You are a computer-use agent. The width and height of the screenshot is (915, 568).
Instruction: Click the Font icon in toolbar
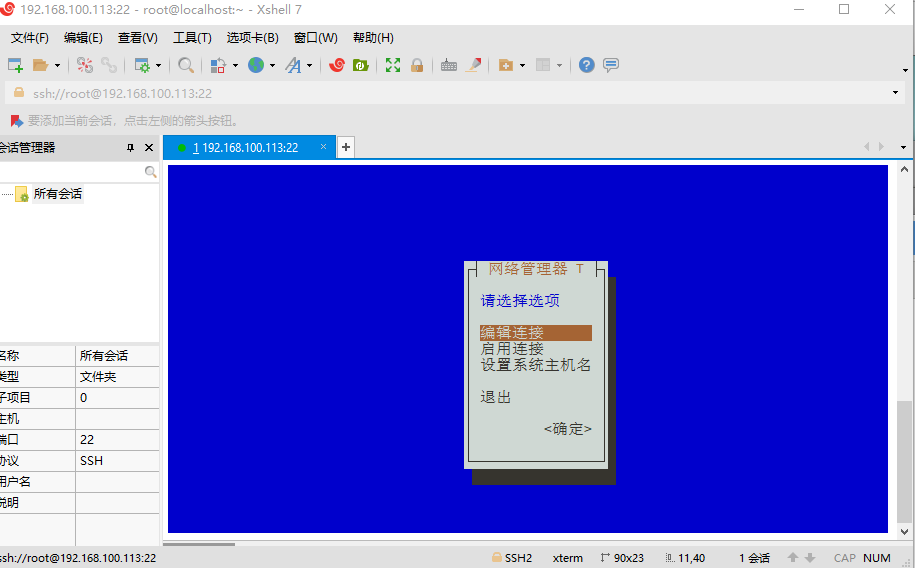coord(293,65)
